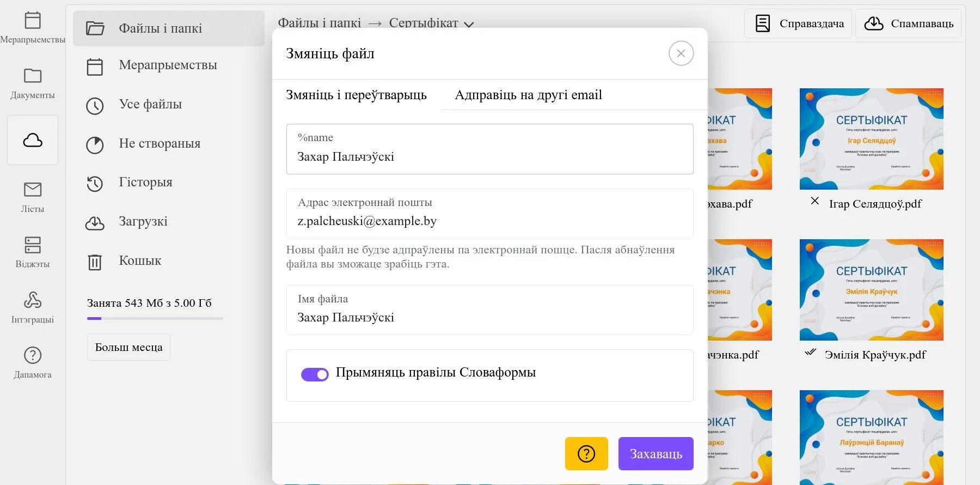This screenshot has height=485, width=980.
Task: Click the double-check icon beside Эмілія Краўчук.pdf
Action: (810, 351)
